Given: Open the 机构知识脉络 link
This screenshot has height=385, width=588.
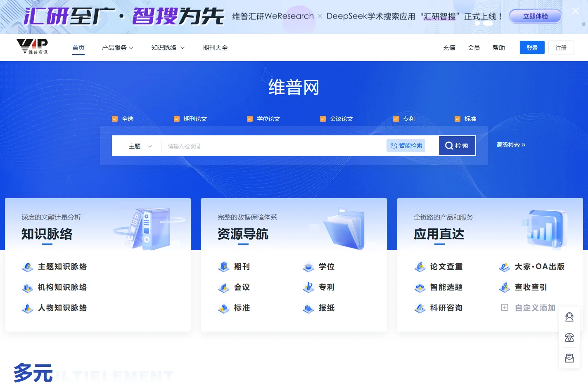Looking at the screenshot, I should 62,288.
